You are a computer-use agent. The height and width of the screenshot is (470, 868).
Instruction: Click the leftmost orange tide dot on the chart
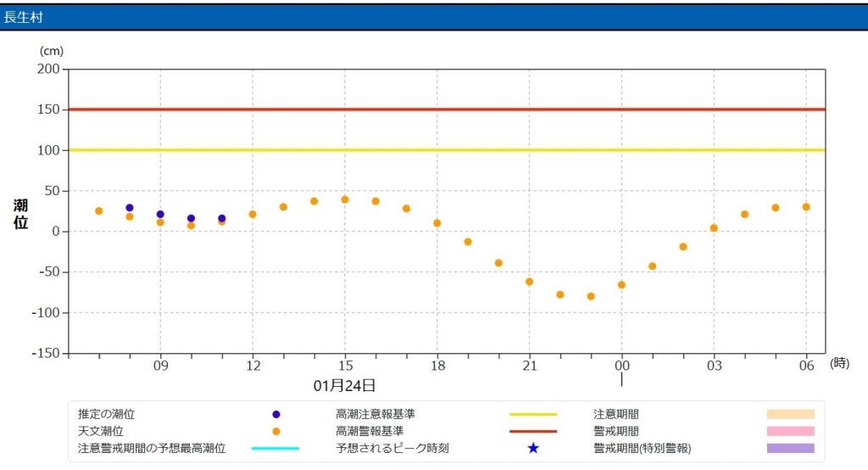click(x=99, y=210)
